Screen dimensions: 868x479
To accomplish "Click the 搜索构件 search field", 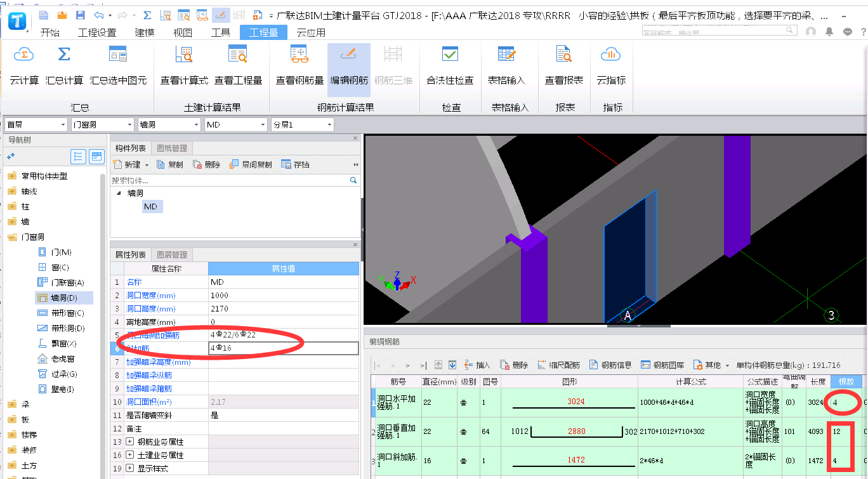I will pos(229,181).
